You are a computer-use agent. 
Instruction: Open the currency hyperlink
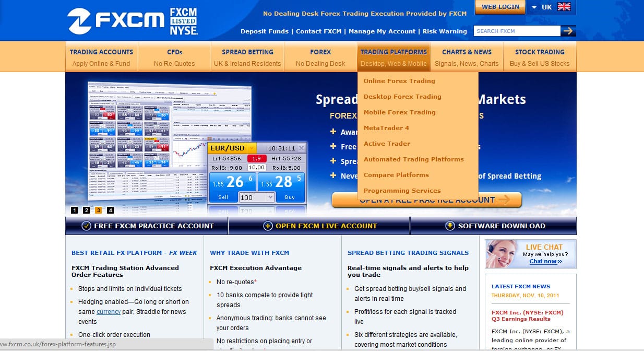[109, 312]
